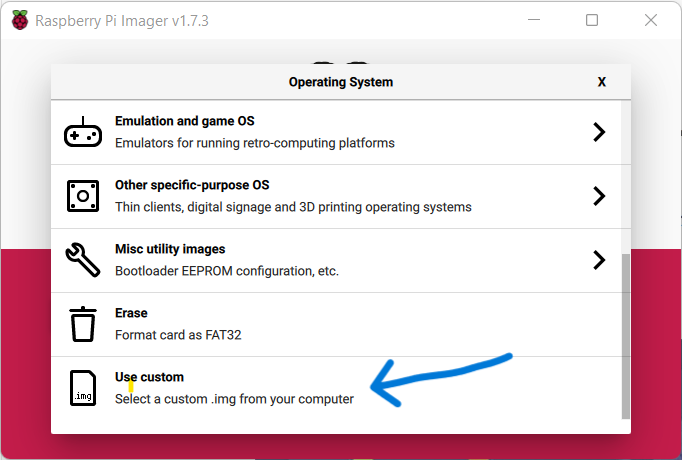Choose Use custom image option
Viewport: 682px width, 460px height.
point(150,377)
